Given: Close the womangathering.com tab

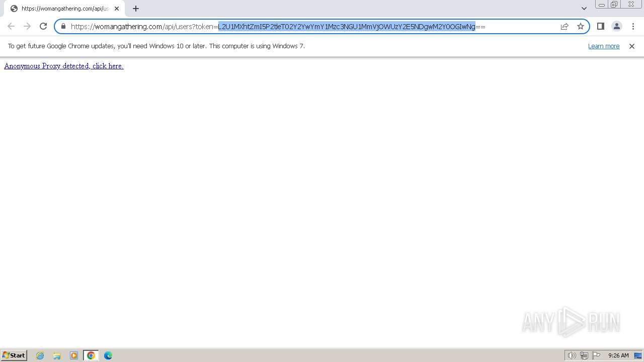Looking at the screenshot, I should (117, 9).
